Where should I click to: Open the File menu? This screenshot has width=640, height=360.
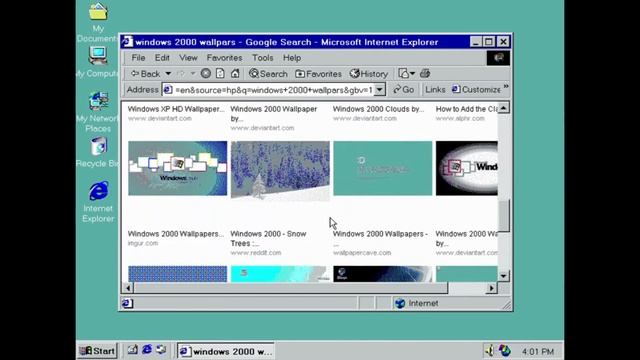click(x=138, y=58)
